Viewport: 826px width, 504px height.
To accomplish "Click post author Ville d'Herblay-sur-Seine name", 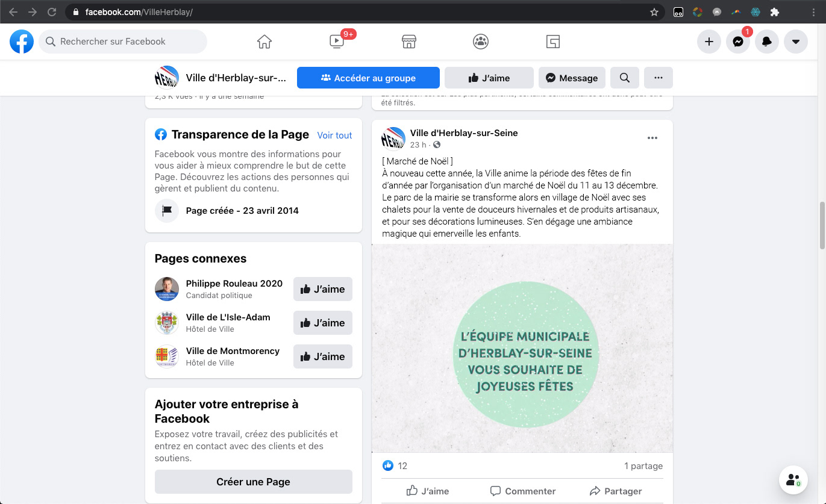I will point(464,133).
